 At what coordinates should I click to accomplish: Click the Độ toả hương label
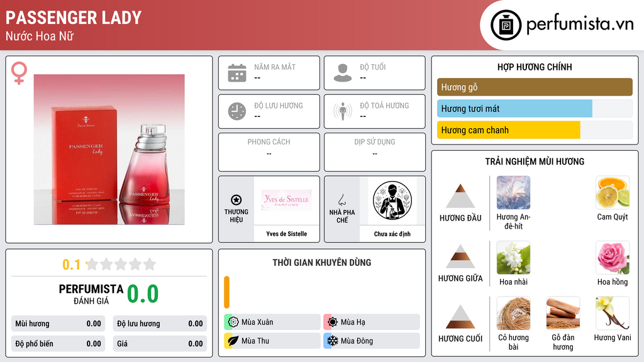pos(384,106)
